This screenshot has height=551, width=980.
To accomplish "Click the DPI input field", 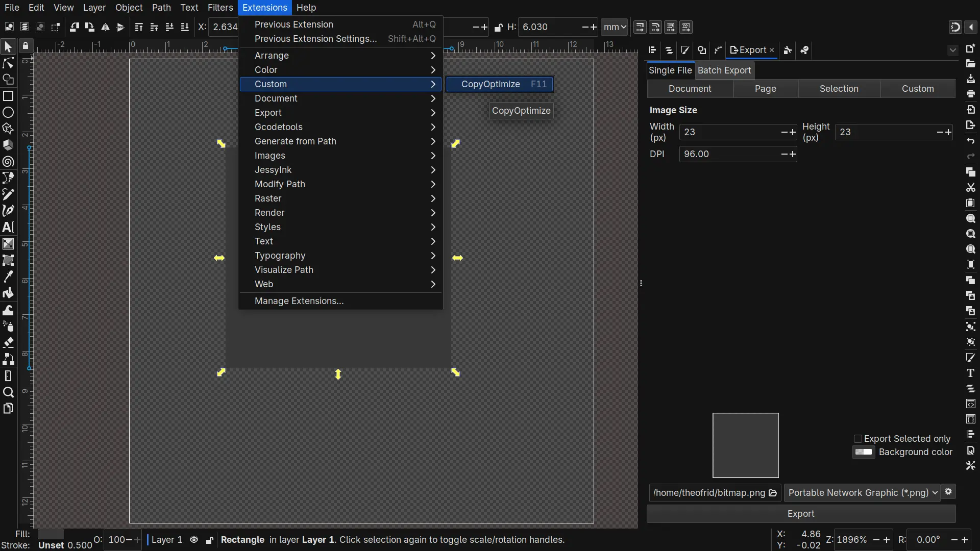I will pos(730,154).
